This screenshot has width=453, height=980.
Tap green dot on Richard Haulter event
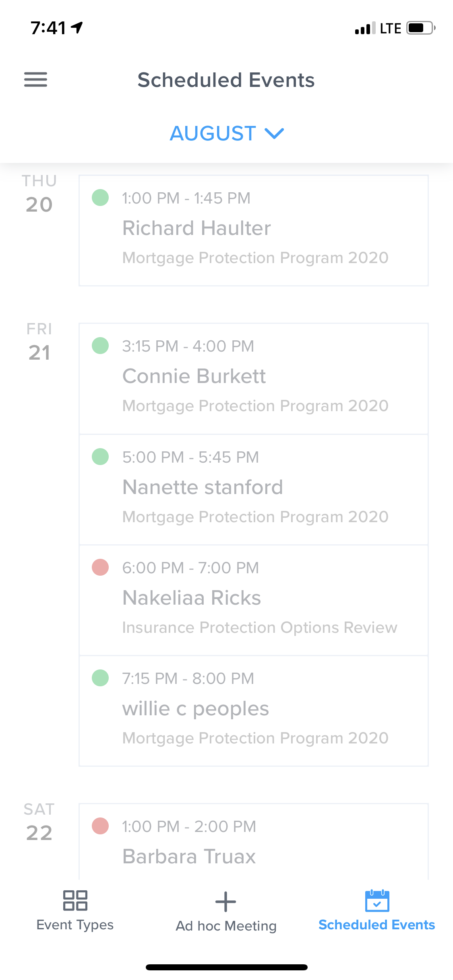coord(100,198)
